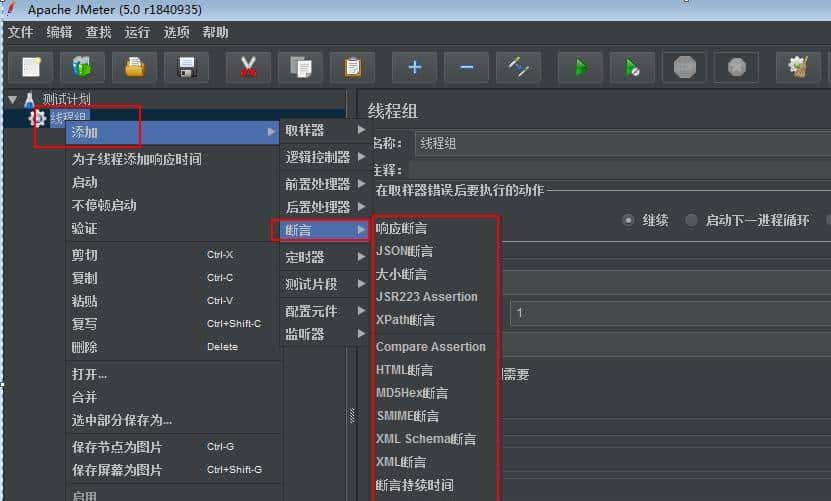Click the New test plan toolbar icon
The width and height of the screenshot is (831, 501).
(31, 67)
